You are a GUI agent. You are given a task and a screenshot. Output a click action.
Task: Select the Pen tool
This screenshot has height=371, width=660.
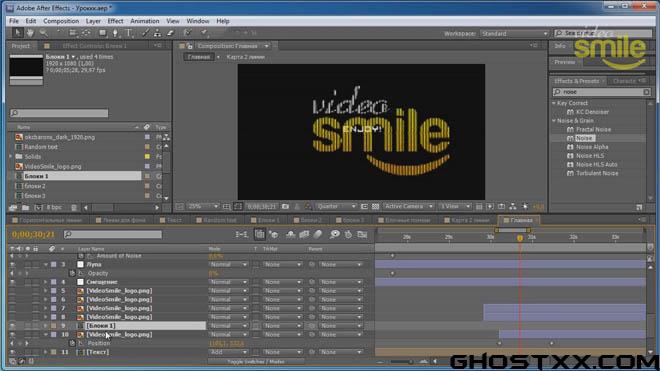click(115, 33)
